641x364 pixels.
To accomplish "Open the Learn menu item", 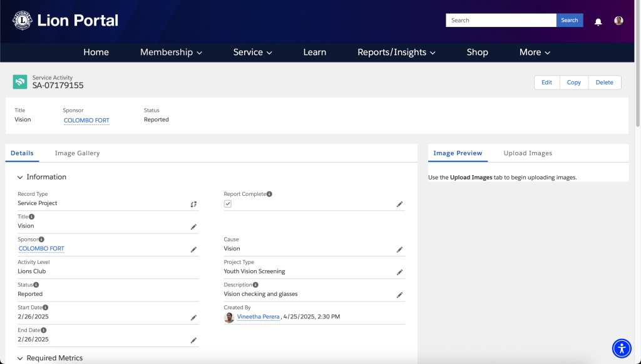I will 315,53.
